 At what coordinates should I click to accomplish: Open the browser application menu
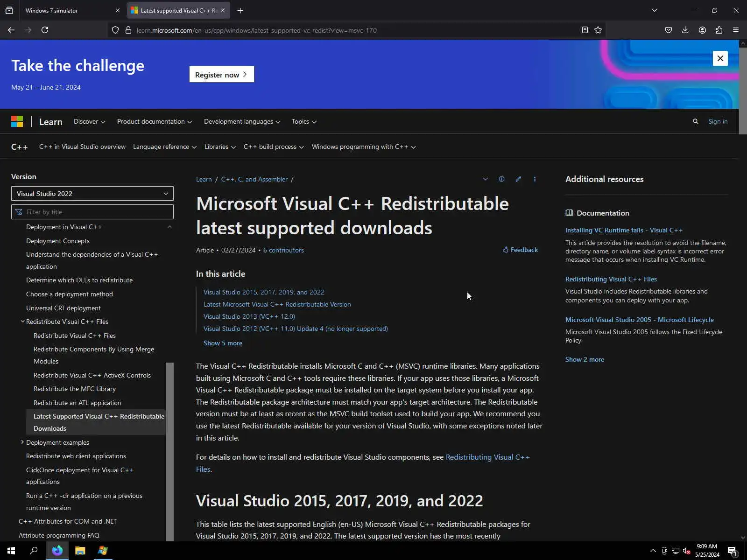[x=736, y=30]
